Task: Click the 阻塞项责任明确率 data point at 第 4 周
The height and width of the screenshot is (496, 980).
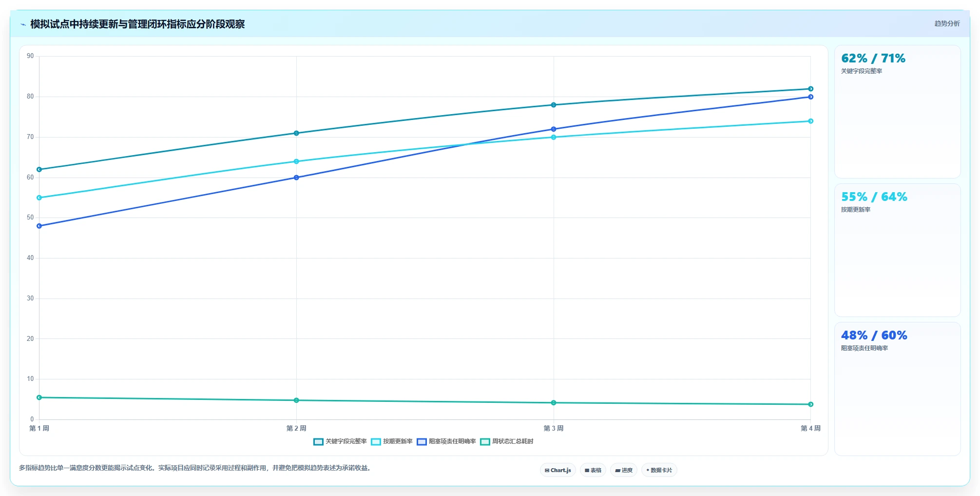Action: coord(811,97)
